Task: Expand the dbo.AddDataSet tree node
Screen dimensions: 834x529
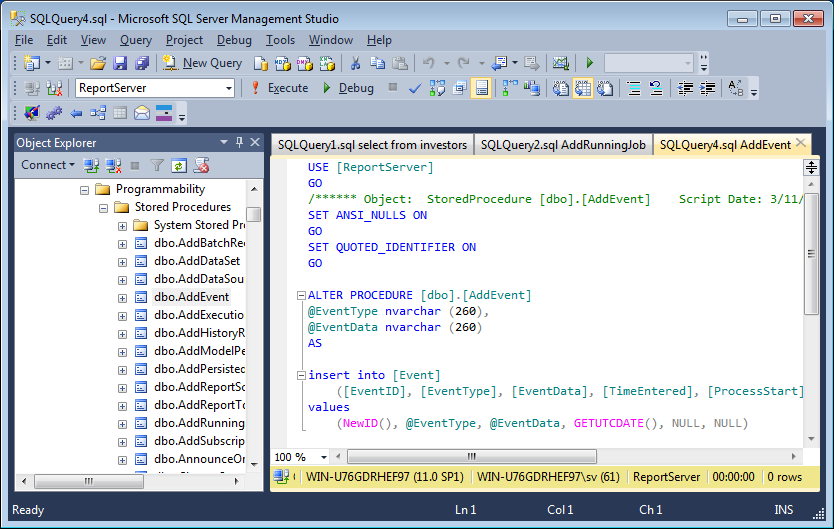Action: pos(122,262)
